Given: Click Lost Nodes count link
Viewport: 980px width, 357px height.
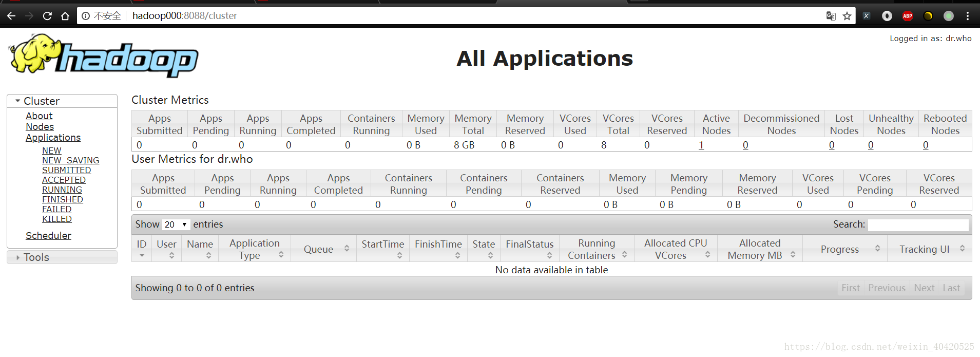Looking at the screenshot, I should (x=832, y=145).
